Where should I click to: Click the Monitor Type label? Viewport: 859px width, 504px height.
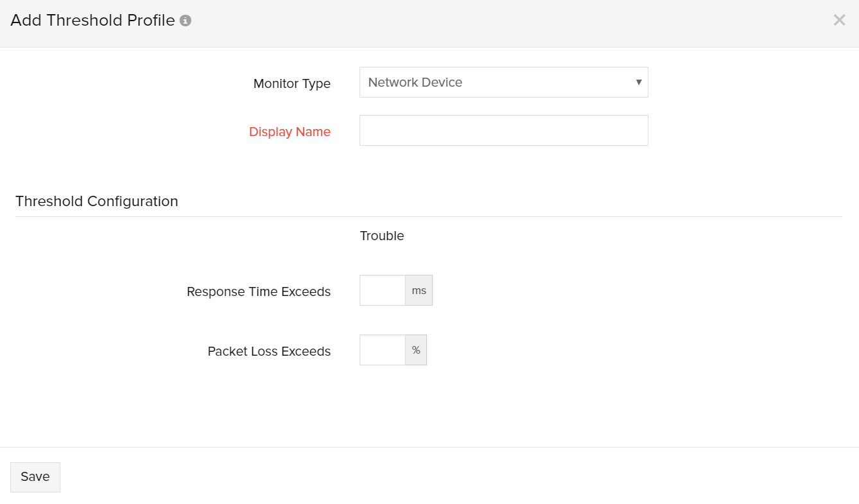[292, 83]
